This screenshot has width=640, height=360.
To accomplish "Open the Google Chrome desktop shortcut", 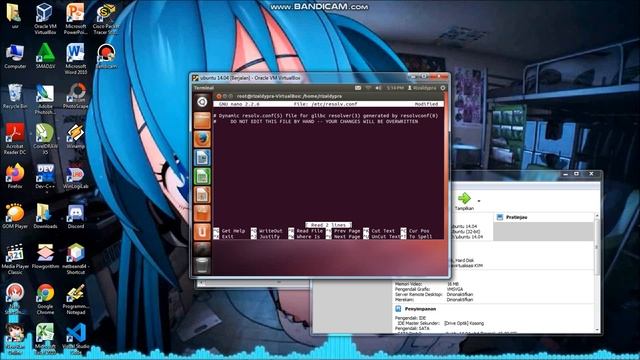I will [45, 299].
